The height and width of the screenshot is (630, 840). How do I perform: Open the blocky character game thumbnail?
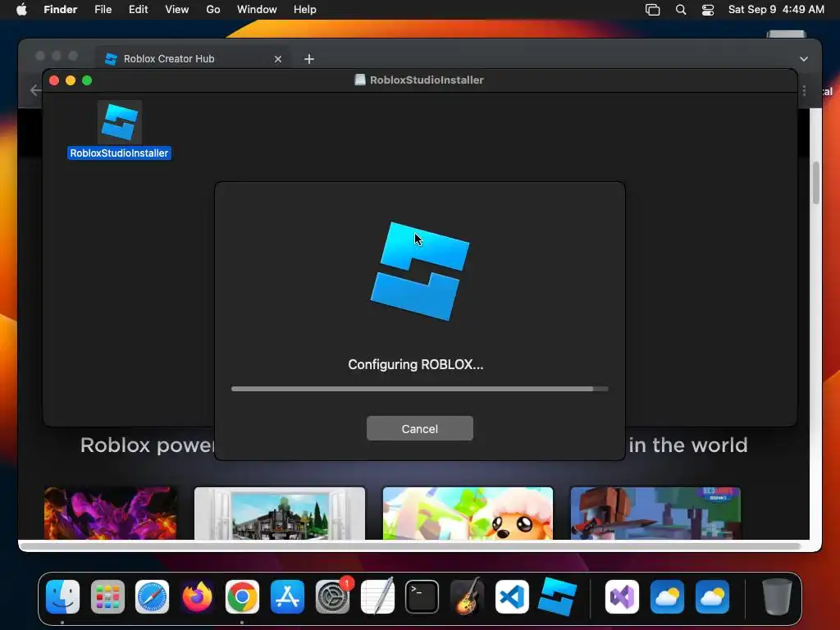655,514
